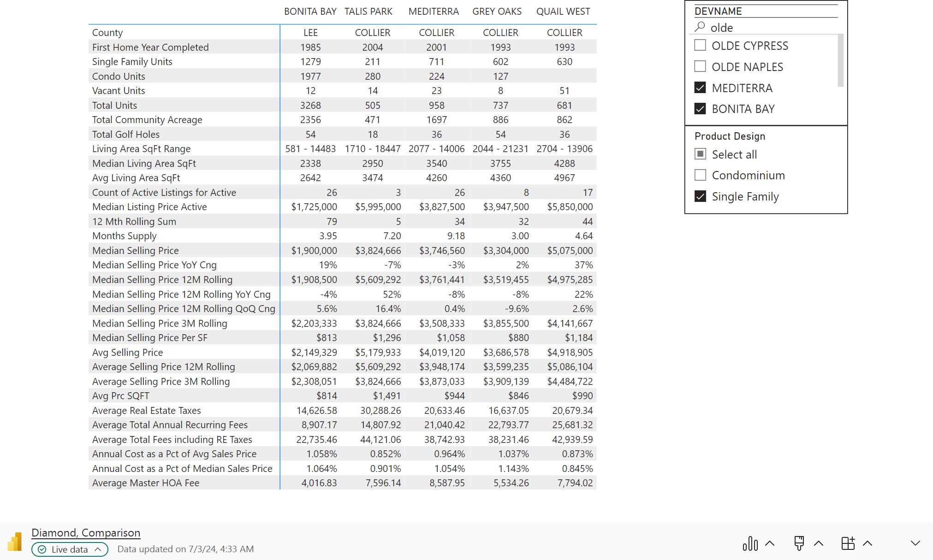The width and height of the screenshot is (933, 560).
Task: Expand chevron next to chart icon
Action: [770, 543]
